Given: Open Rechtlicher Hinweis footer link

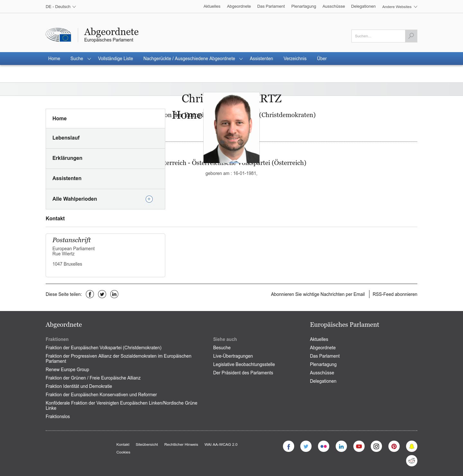Looking at the screenshot, I should [x=181, y=444].
